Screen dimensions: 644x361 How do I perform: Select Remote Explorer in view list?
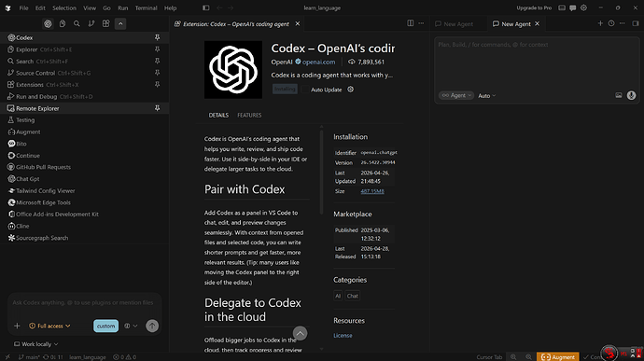pyautogui.click(x=84, y=108)
